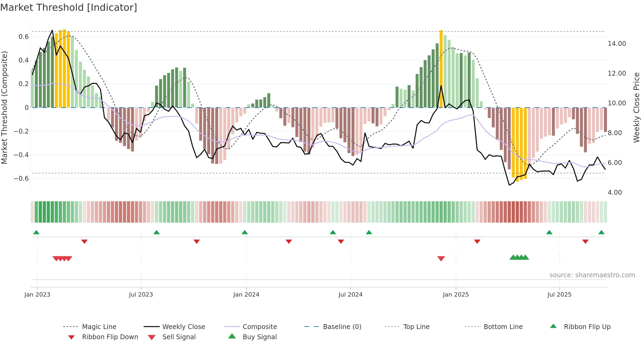The image size is (644, 362).
Task: Toggle the Baseline (0) legend entry
Action: [x=333, y=327]
